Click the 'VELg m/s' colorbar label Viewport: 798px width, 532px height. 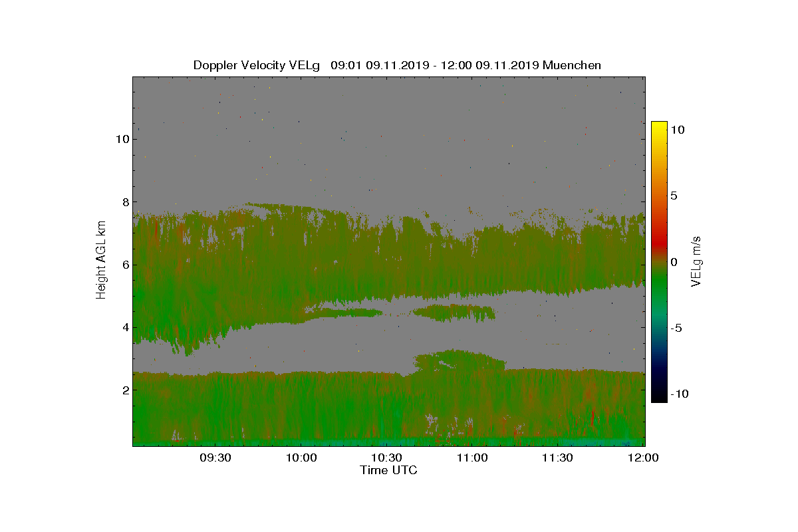[696, 261]
